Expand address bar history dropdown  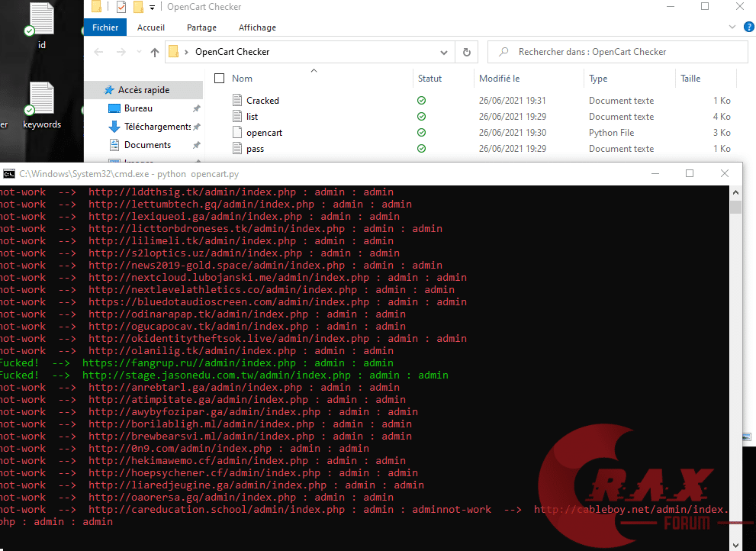pyautogui.click(x=443, y=52)
